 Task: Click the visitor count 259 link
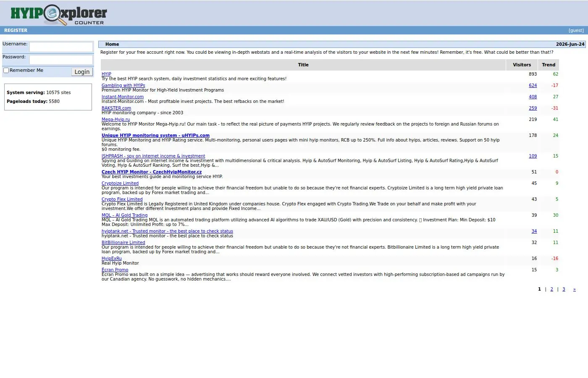coord(533,108)
